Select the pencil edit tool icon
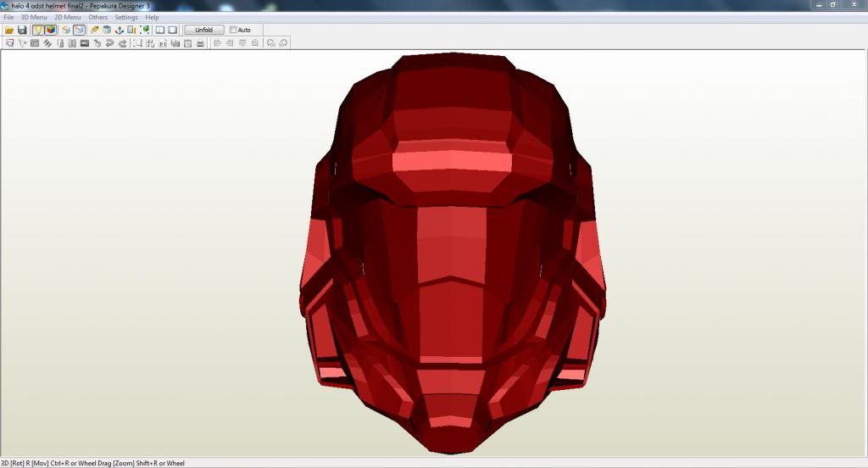This screenshot has height=468, width=868. [x=95, y=30]
